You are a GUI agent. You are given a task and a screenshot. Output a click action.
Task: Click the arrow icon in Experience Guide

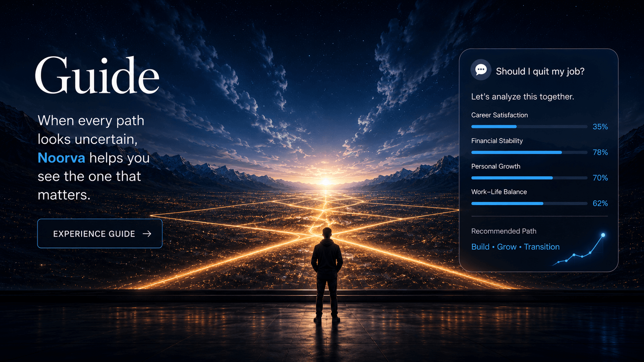(x=147, y=234)
